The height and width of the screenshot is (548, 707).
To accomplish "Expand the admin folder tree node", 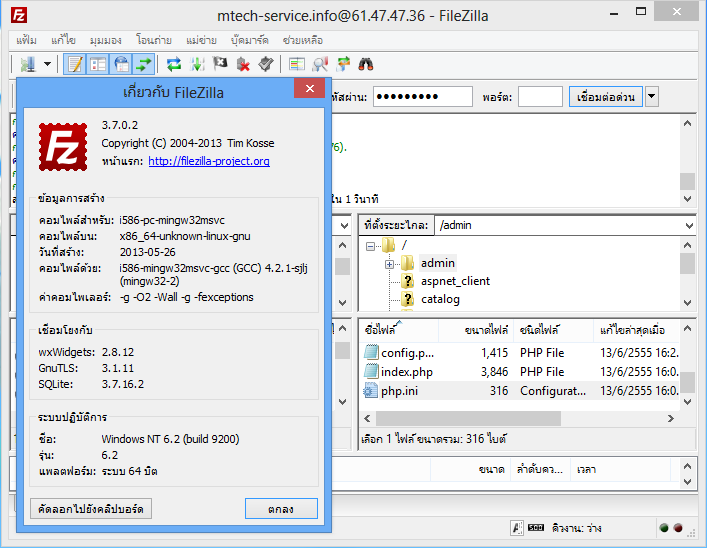I will tap(389, 264).
